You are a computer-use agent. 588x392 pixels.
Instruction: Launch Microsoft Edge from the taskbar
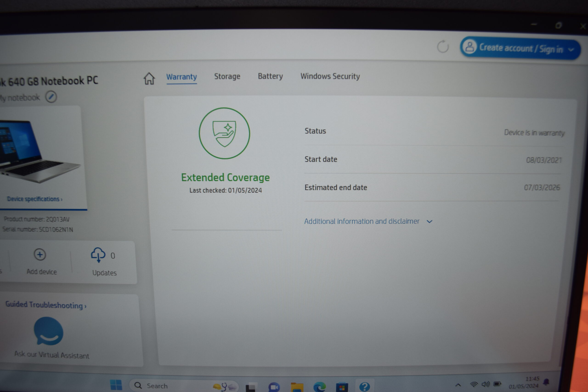(319, 387)
